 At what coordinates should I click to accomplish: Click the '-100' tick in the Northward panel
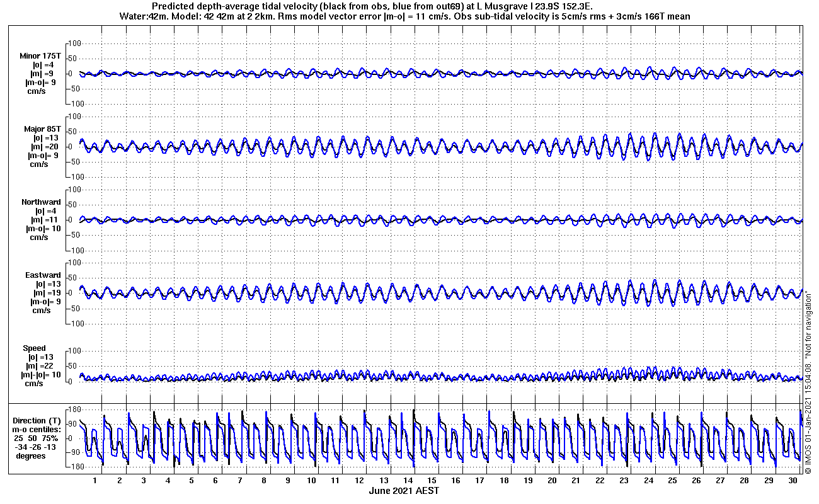point(74,250)
